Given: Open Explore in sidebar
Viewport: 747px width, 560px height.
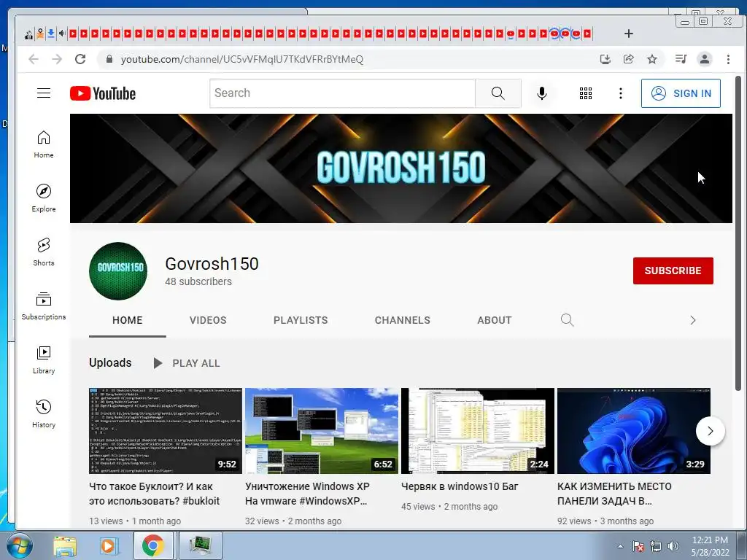Looking at the screenshot, I should click(x=44, y=198).
